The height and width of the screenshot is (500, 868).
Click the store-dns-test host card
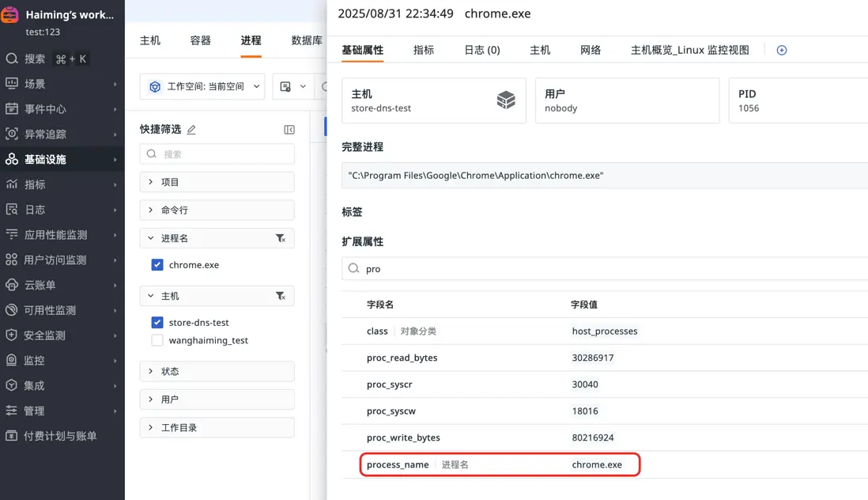pyautogui.click(x=434, y=100)
